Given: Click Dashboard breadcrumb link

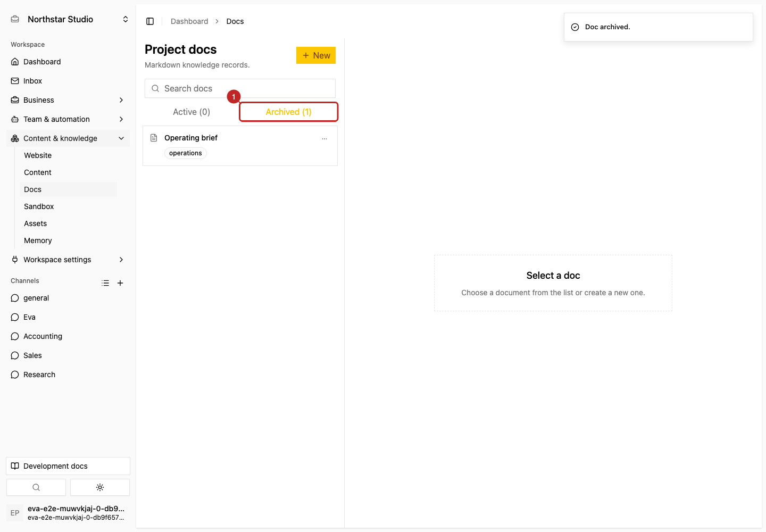Looking at the screenshot, I should (189, 21).
